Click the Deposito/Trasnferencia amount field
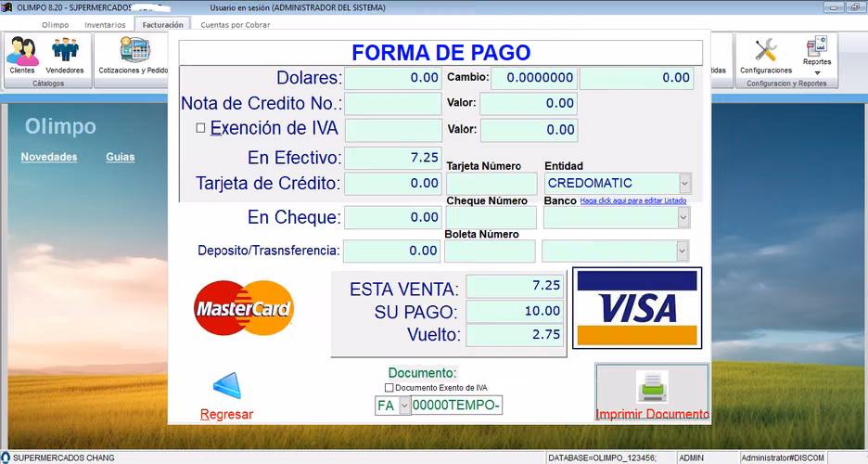 pyautogui.click(x=392, y=251)
